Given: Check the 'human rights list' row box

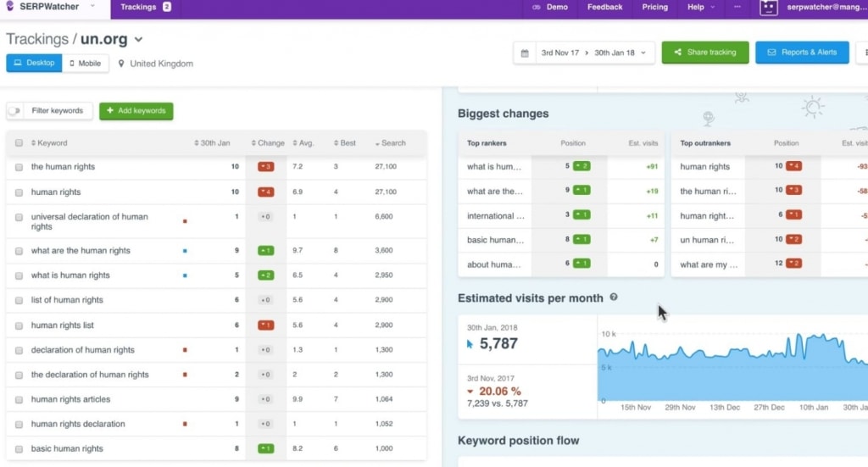Looking at the screenshot, I should [19, 326].
